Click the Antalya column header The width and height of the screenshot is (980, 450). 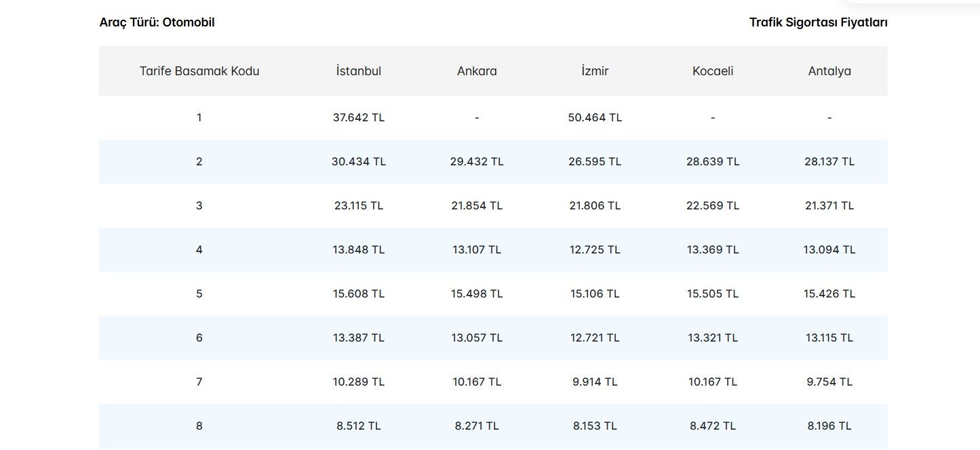pyautogui.click(x=829, y=71)
